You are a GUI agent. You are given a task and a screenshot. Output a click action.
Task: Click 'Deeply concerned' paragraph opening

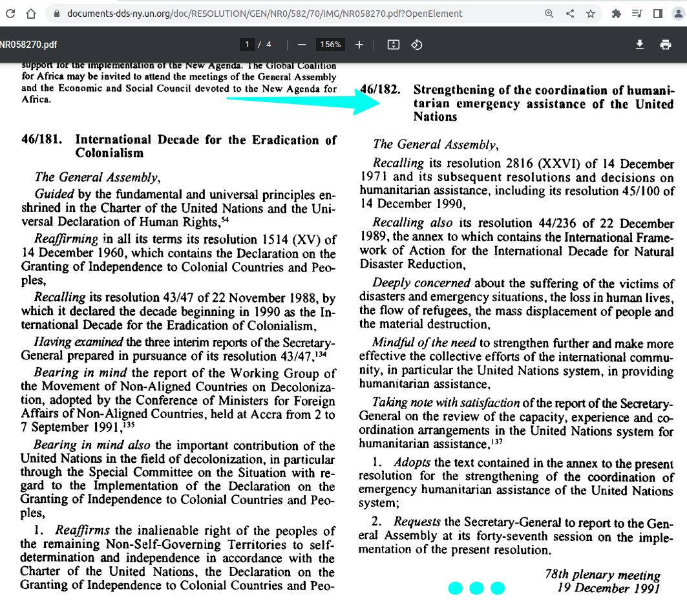pyautogui.click(x=421, y=283)
